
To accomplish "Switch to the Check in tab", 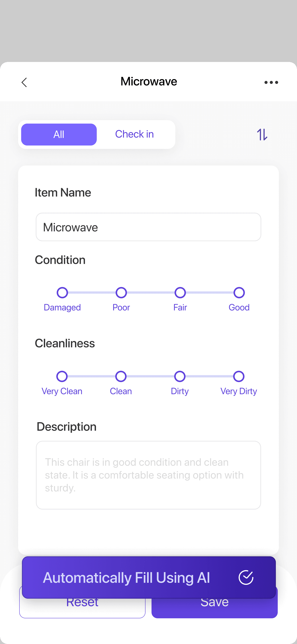I will (x=134, y=135).
